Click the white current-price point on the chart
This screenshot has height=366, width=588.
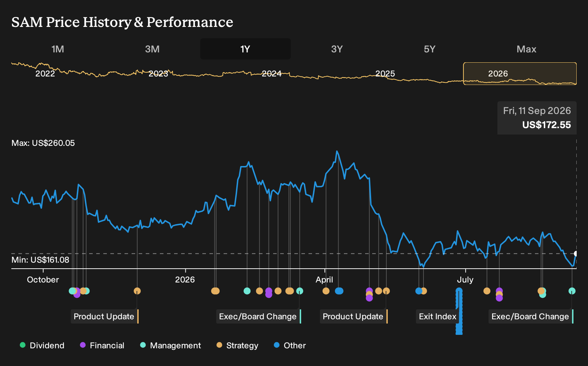(x=576, y=253)
